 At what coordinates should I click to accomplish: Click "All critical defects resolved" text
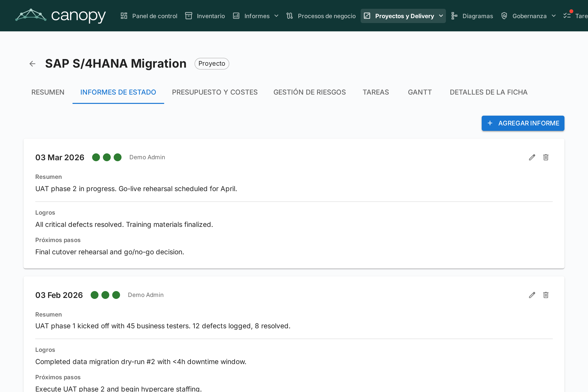click(x=124, y=224)
